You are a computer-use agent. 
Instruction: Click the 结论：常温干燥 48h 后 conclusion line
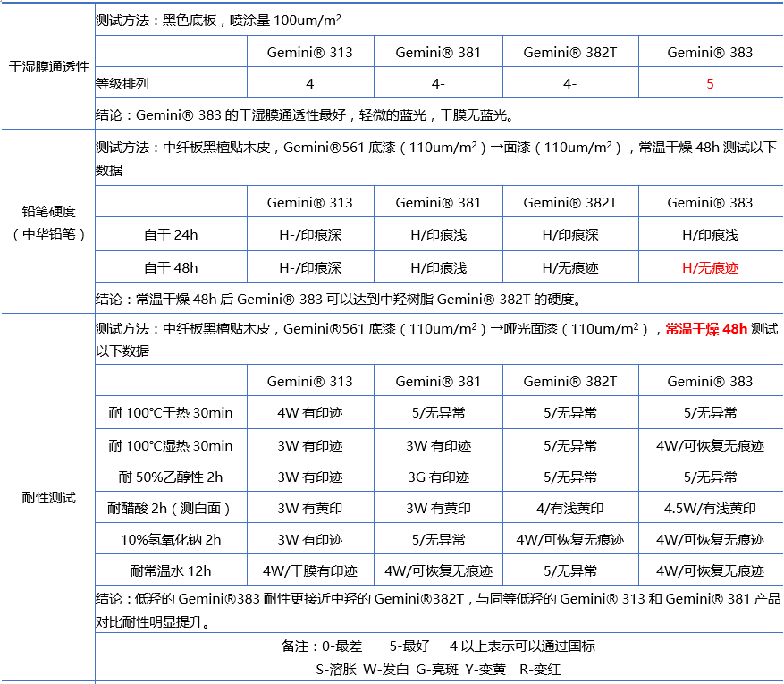pos(339,299)
